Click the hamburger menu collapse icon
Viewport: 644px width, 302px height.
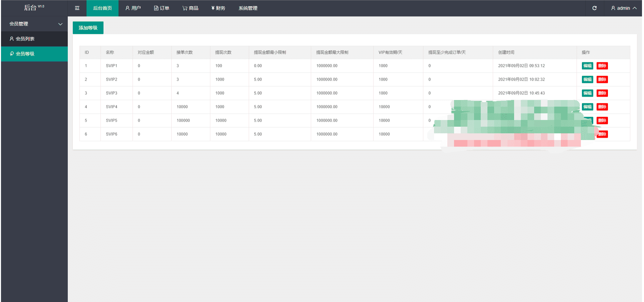tap(77, 8)
